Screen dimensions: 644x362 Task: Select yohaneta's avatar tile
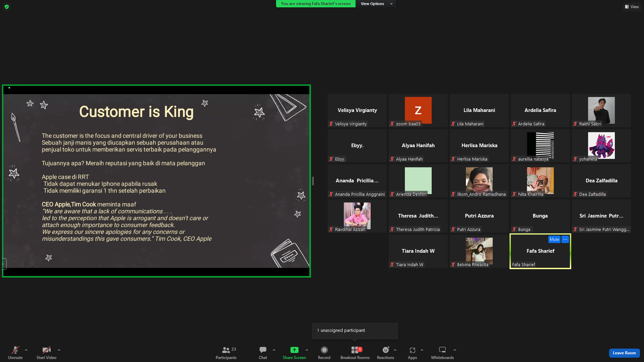pyautogui.click(x=601, y=145)
